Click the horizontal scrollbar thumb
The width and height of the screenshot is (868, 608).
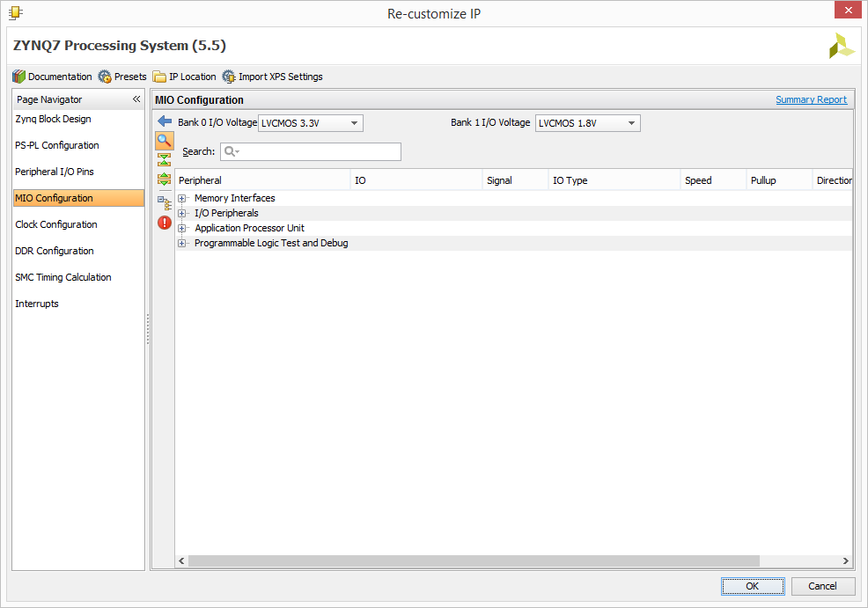(x=474, y=561)
